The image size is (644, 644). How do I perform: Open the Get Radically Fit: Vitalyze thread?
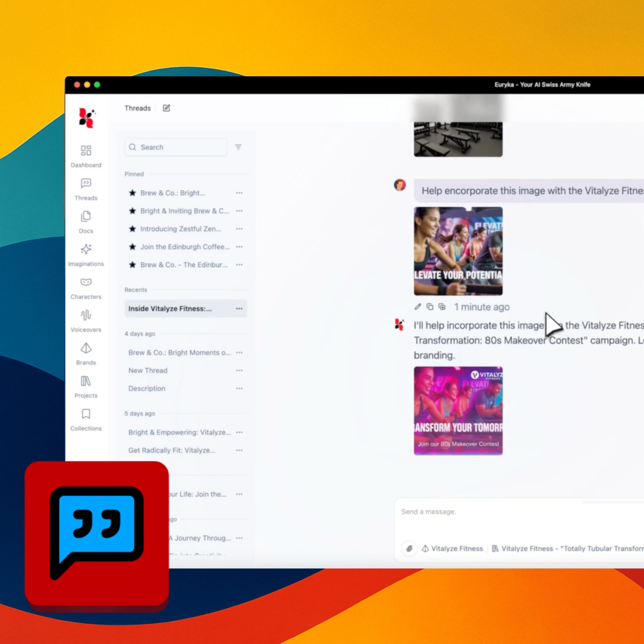pyautogui.click(x=172, y=450)
